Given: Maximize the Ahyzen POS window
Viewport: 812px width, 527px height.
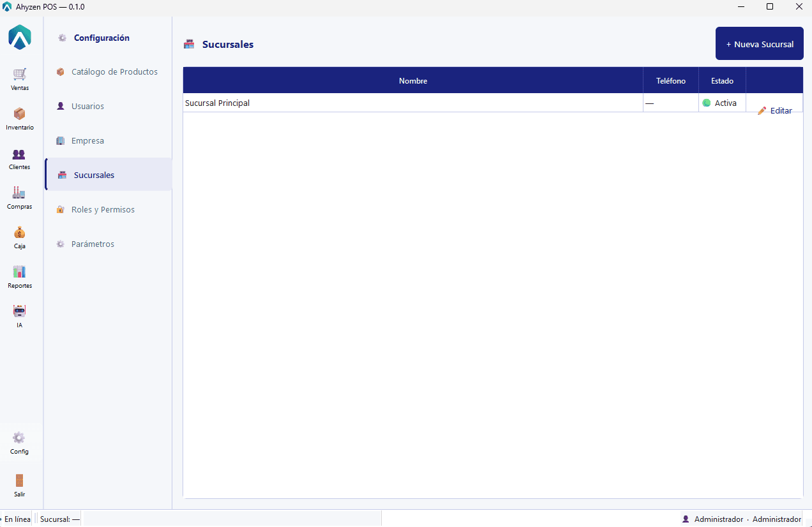Looking at the screenshot, I should tap(770, 7).
